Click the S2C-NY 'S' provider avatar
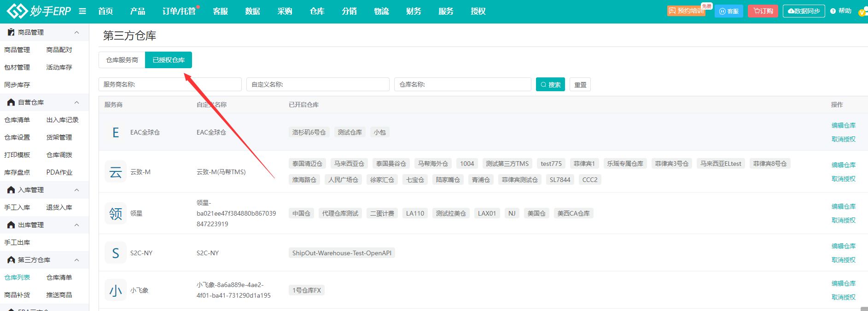The image size is (868, 311). (116, 253)
